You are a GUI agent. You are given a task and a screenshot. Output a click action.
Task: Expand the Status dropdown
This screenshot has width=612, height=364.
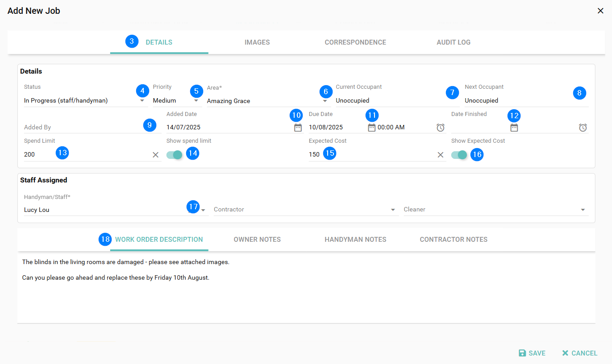[142, 101]
